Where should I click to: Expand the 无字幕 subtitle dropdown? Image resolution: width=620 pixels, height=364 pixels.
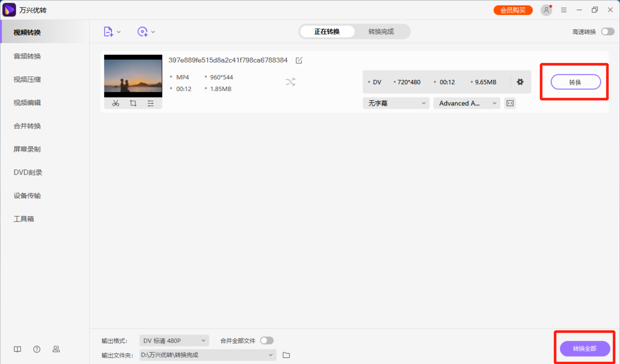(x=396, y=103)
